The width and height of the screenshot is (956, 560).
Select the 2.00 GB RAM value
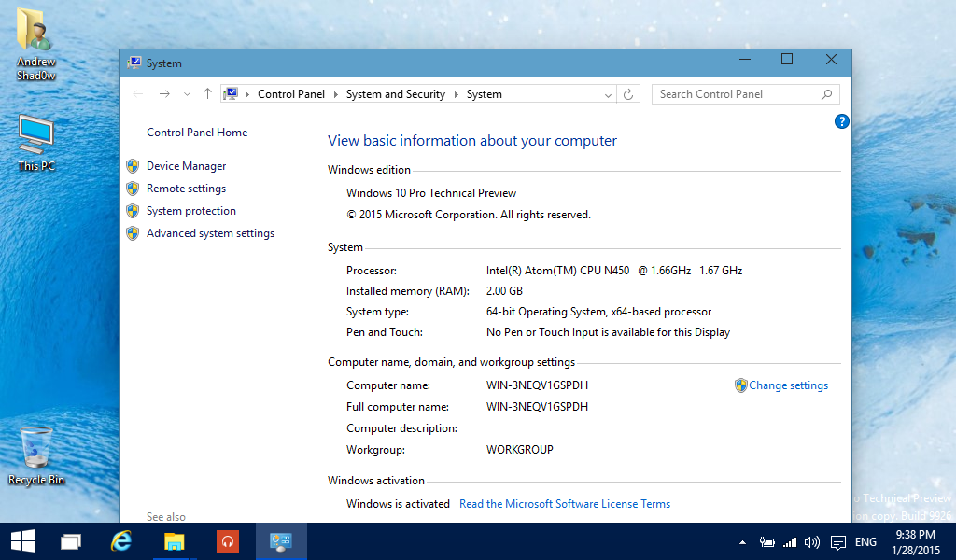click(x=504, y=291)
